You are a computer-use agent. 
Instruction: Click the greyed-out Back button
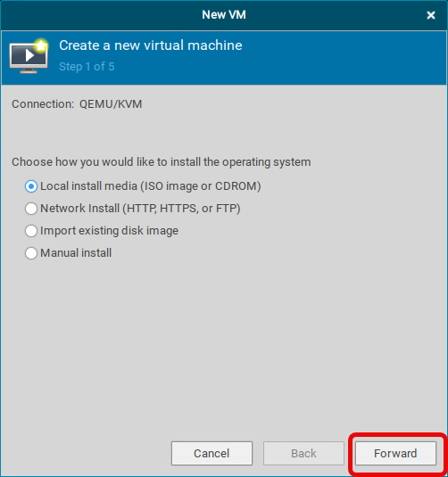tap(303, 453)
